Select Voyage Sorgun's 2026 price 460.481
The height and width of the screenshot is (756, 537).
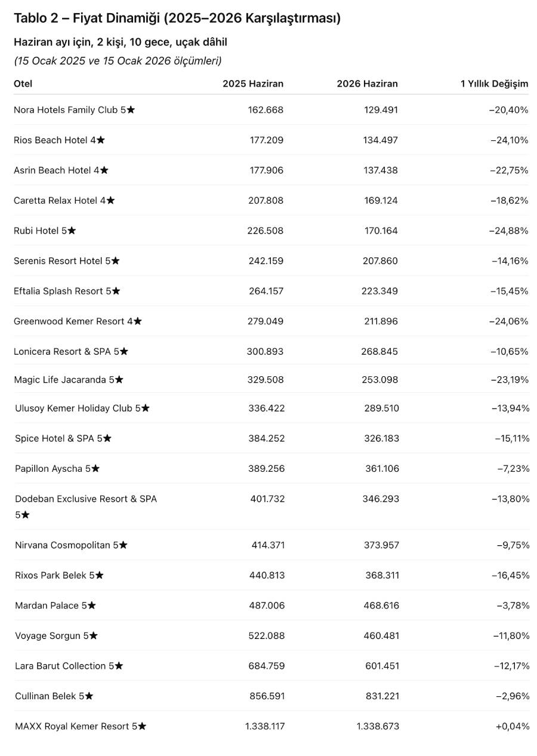(381, 636)
